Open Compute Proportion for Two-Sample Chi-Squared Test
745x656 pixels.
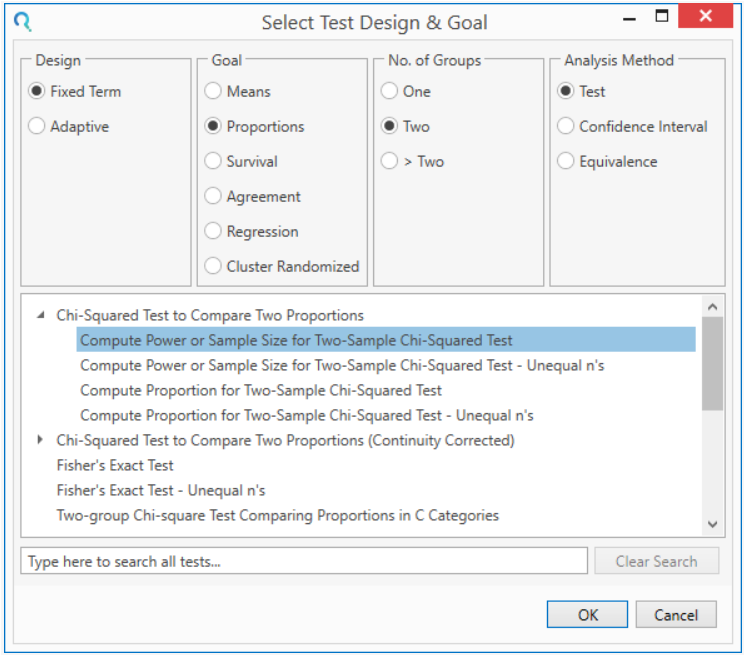(x=260, y=390)
